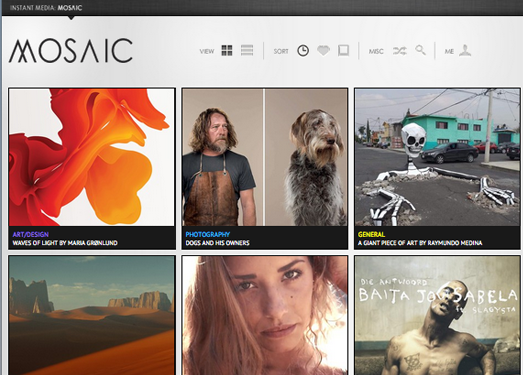Sort by most loved heart icon

(323, 51)
